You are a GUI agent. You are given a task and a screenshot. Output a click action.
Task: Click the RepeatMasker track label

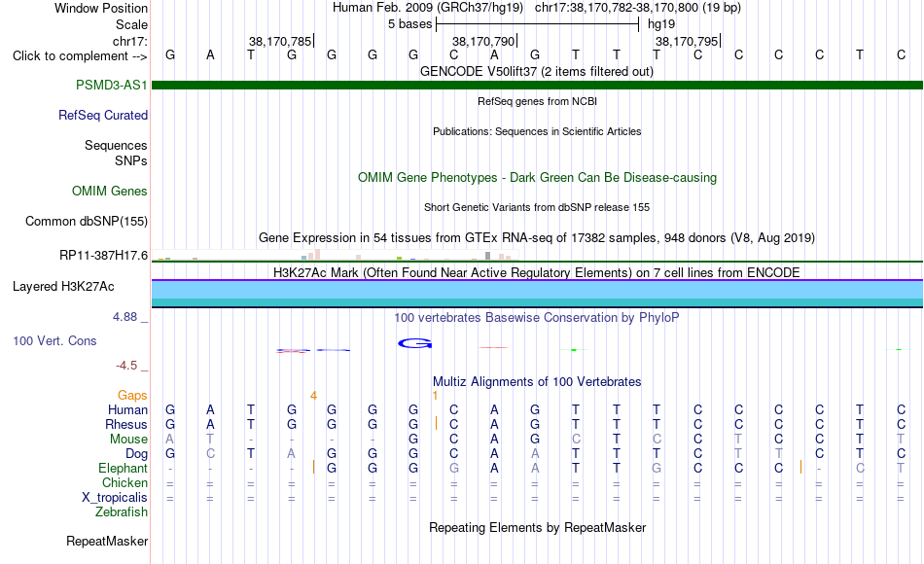coord(107,541)
